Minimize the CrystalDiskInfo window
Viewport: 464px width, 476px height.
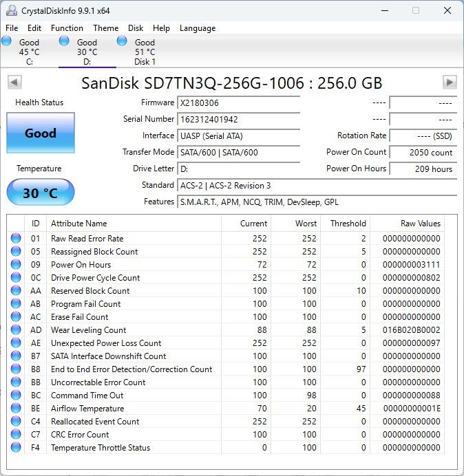tap(385, 10)
